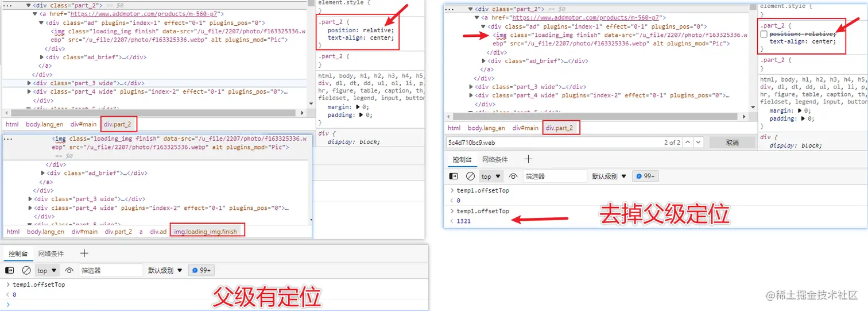The width and height of the screenshot is (868, 311).
Task: Click position: relative in top-left .part_2 rule
Action: pyautogui.click(x=361, y=30)
